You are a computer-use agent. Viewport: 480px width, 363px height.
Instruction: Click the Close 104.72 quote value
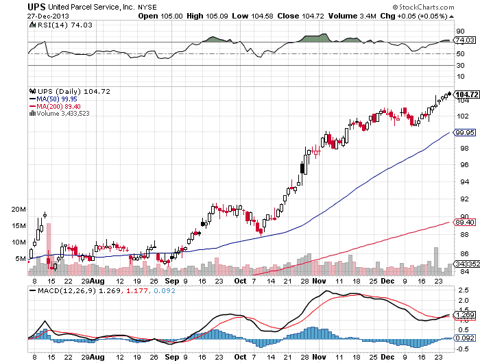(x=300, y=16)
